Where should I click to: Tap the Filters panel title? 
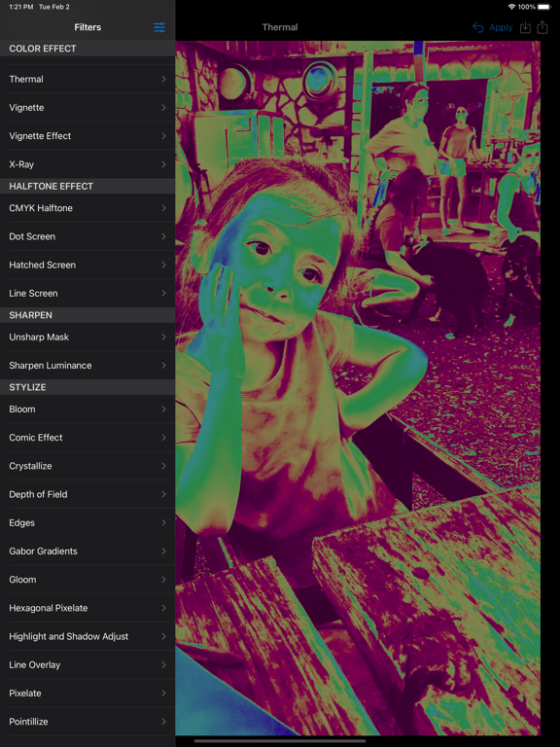[87, 27]
